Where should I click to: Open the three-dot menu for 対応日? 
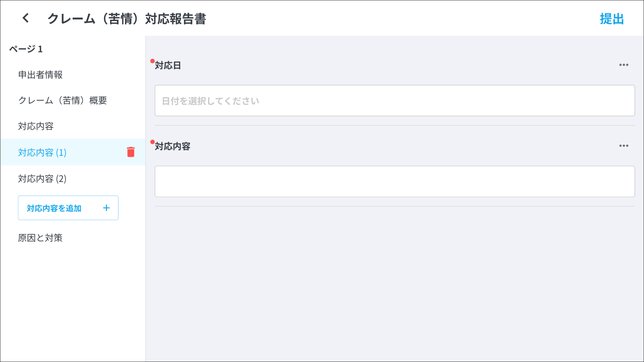point(624,65)
